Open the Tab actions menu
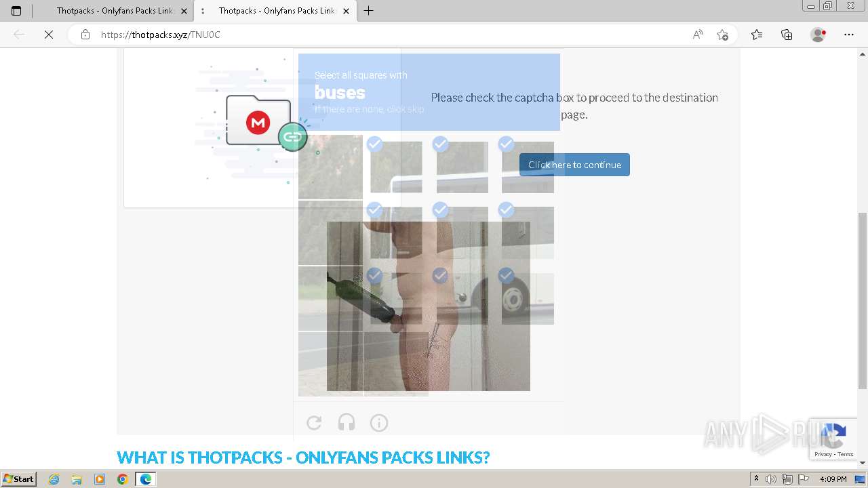Image resolution: width=868 pixels, height=488 pixels. pyautogui.click(x=16, y=11)
